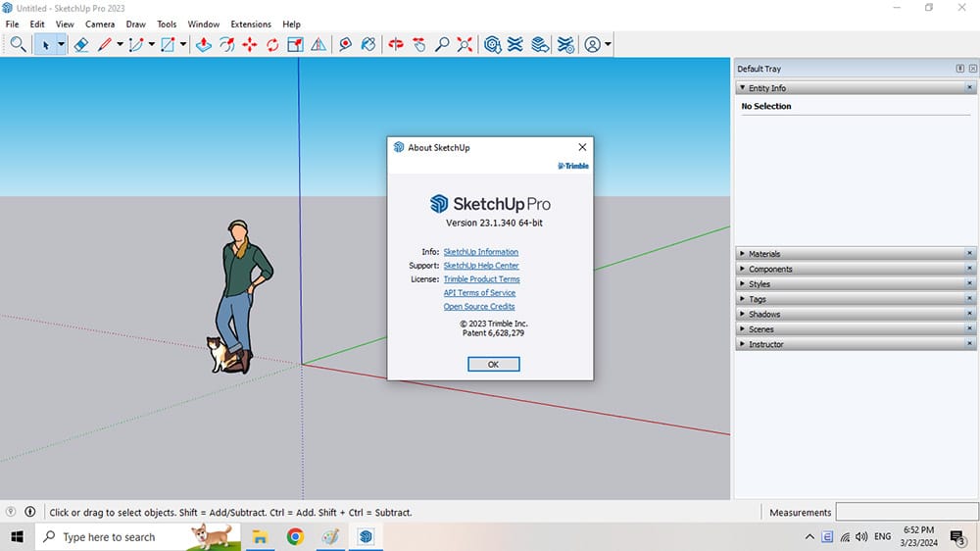Click the geo-location status bar icon

tap(11, 512)
